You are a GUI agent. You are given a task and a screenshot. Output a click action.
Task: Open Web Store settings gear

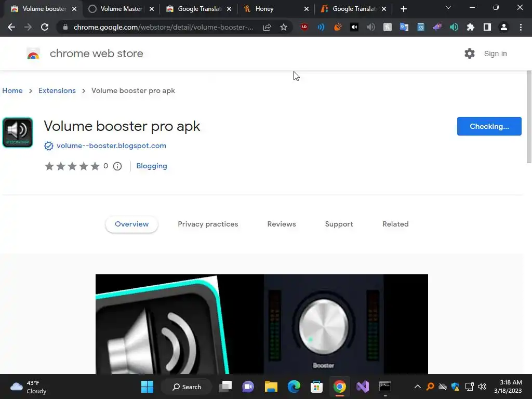pos(470,54)
